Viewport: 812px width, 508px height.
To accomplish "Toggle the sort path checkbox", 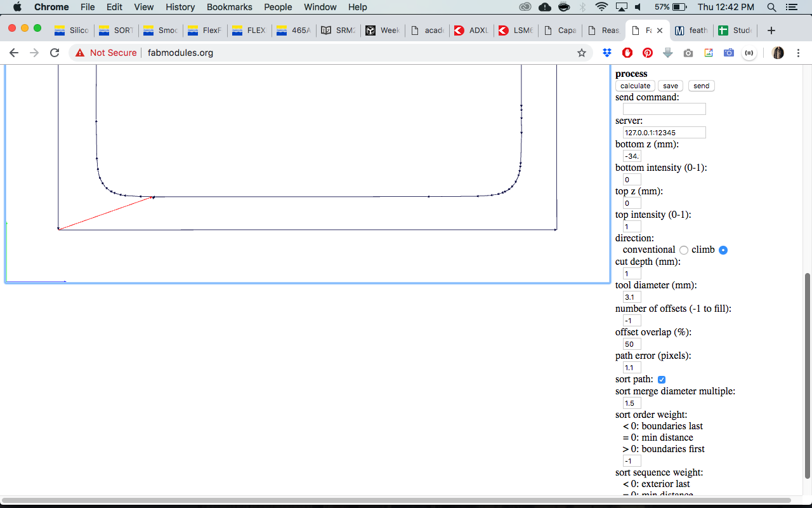I will click(x=662, y=380).
